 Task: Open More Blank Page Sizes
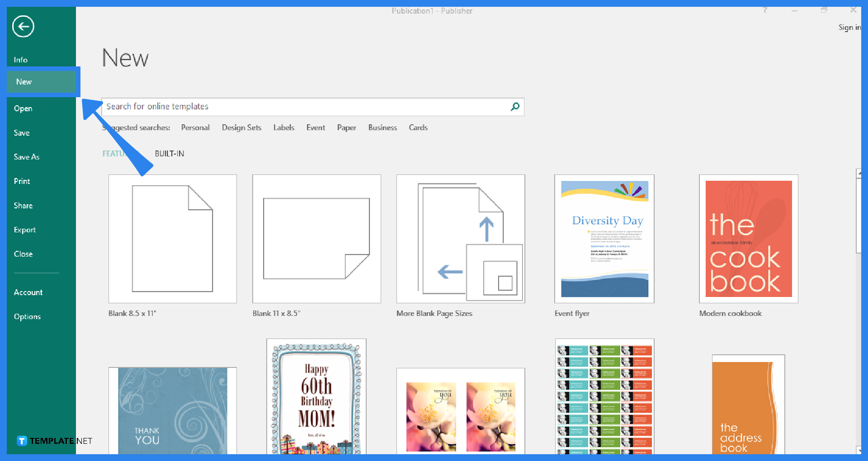[x=460, y=239]
